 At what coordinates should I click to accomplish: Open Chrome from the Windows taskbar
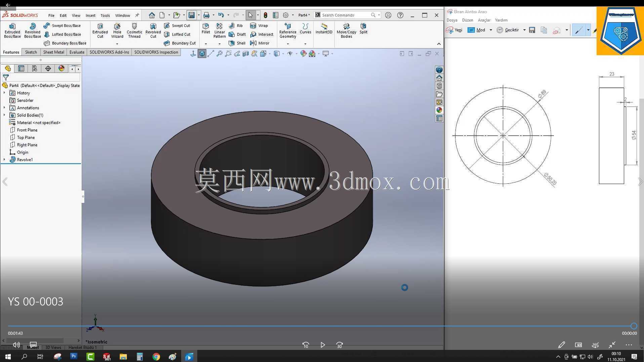pyautogui.click(x=156, y=357)
